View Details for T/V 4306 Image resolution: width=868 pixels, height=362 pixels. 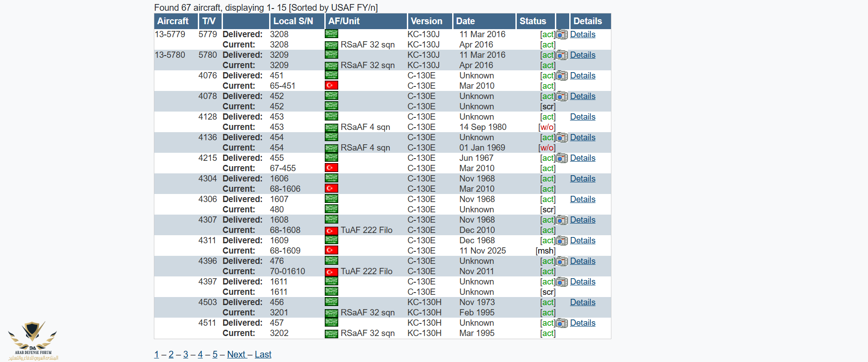(x=582, y=199)
